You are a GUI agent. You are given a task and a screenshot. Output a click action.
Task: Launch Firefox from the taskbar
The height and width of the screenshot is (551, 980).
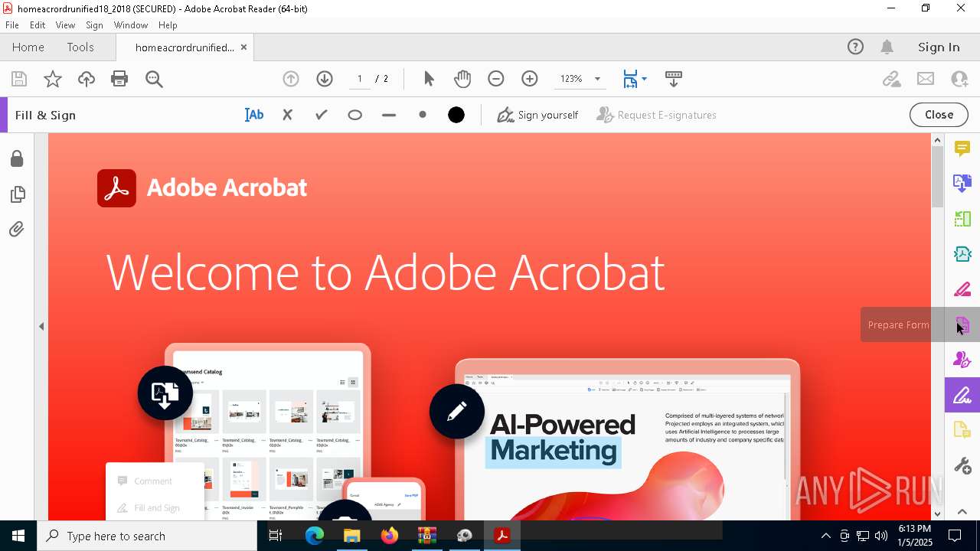point(390,536)
